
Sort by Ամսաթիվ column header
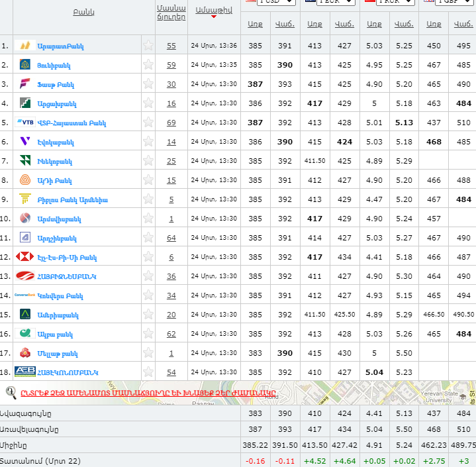tap(214, 11)
